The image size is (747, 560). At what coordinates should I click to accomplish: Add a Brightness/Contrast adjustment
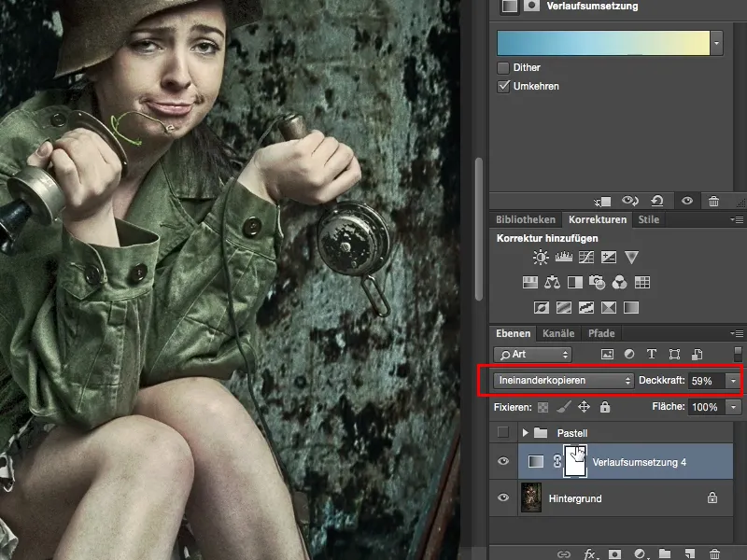(540, 257)
